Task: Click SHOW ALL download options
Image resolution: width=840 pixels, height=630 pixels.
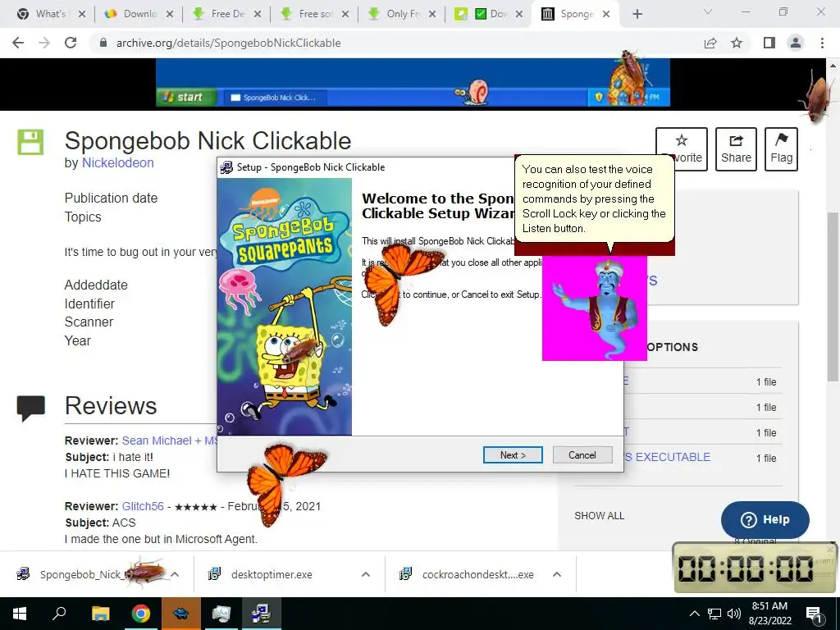Action: pos(599,516)
